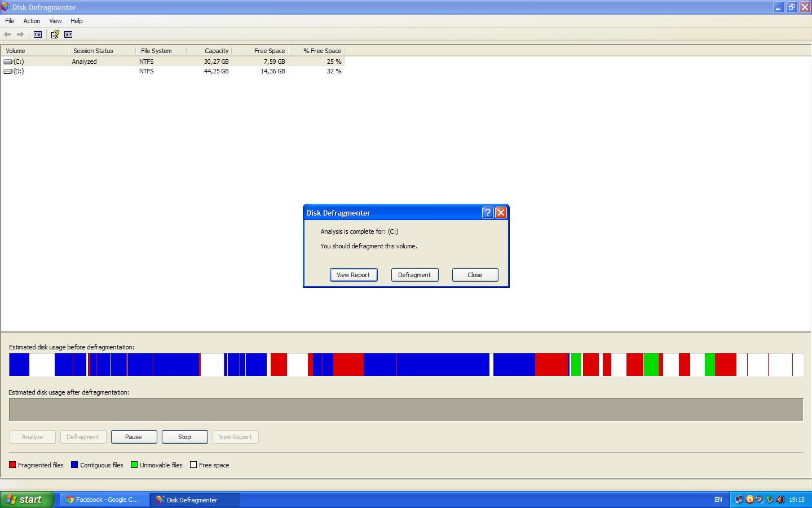Click the "Estimated disk usage after defragmentation:" label
The height and width of the screenshot is (508, 812).
click(x=69, y=392)
